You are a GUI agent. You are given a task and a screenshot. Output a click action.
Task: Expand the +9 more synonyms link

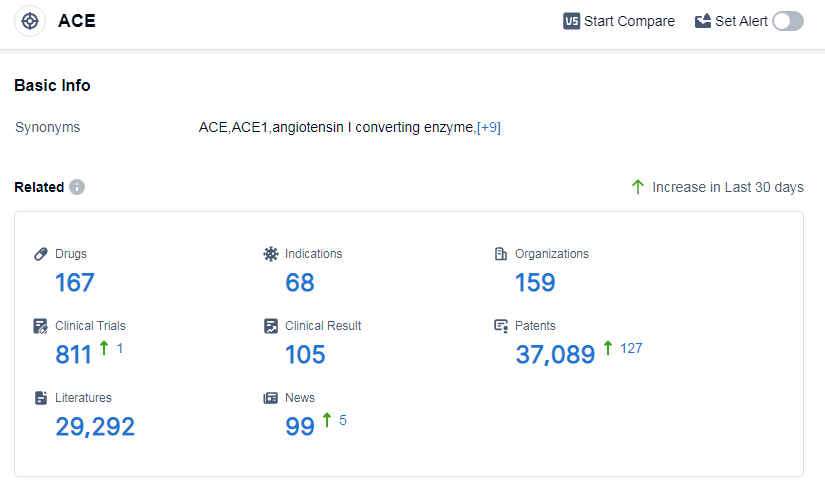pyautogui.click(x=489, y=127)
